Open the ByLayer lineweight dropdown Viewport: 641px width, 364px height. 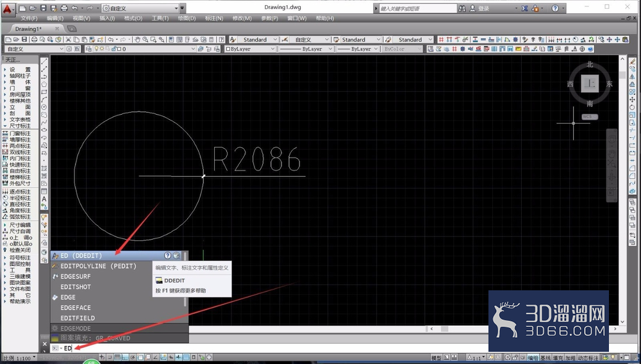pyautogui.click(x=358, y=49)
